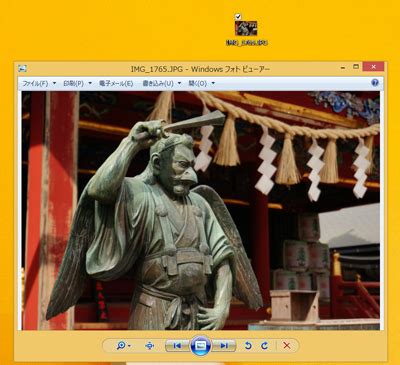Delete the photo with the red X
Image resolution: width=400 pixels, height=365 pixels.
tap(287, 346)
